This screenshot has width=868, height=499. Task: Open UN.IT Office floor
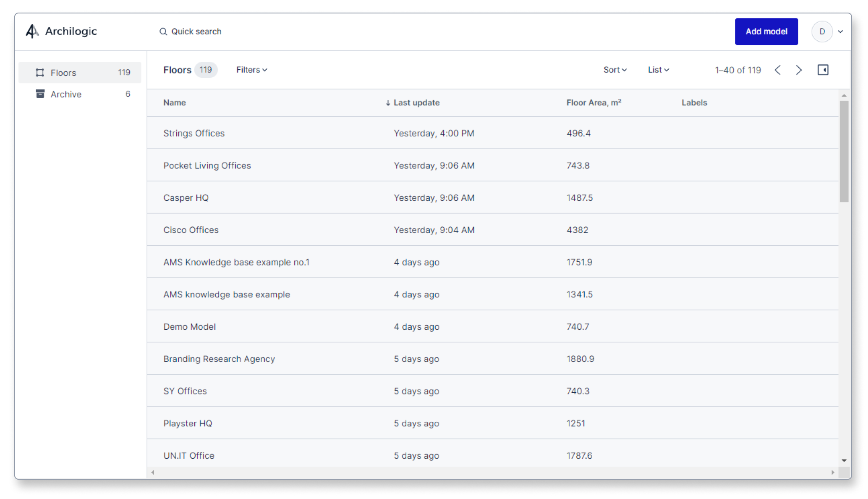(x=493, y=454)
